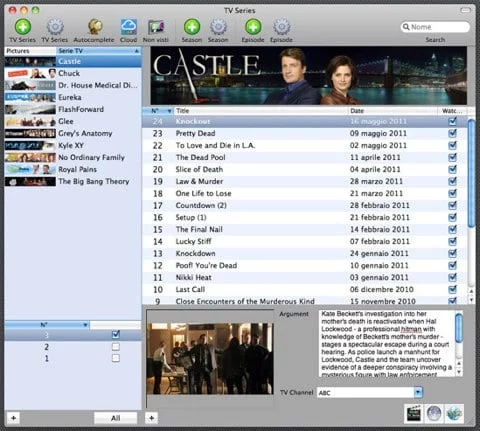Image resolution: width=480 pixels, height=431 pixels.
Task: Click the plus button below episode thumbnail
Action: tap(152, 418)
